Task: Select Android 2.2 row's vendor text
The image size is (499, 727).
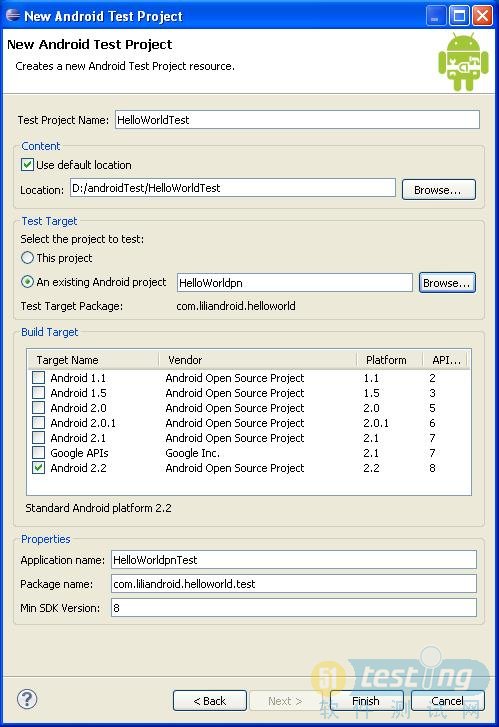Action: pyautogui.click(x=235, y=468)
